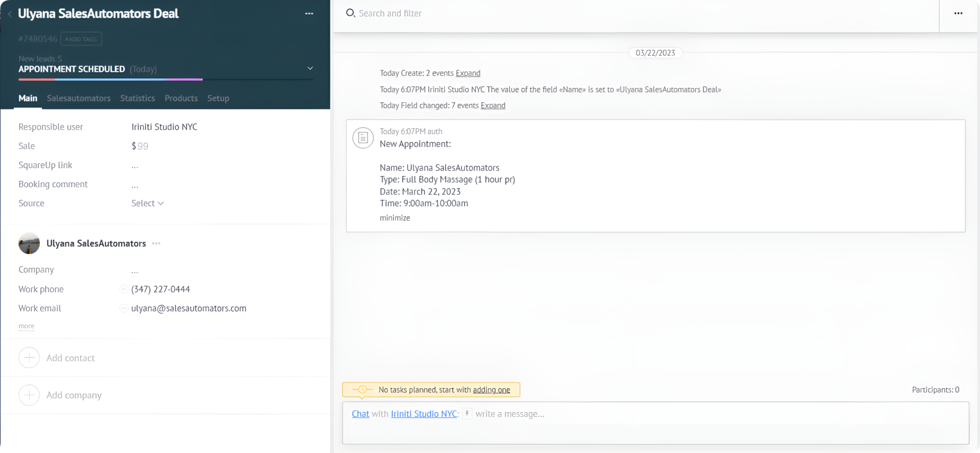Expand the Today Create 2 events entry
This screenshot has width=980, height=453.
(x=468, y=73)
